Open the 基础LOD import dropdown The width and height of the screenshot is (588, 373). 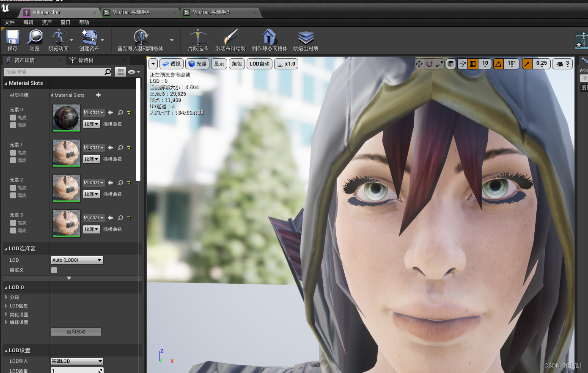pyautogui.click(x=77, y=361)
